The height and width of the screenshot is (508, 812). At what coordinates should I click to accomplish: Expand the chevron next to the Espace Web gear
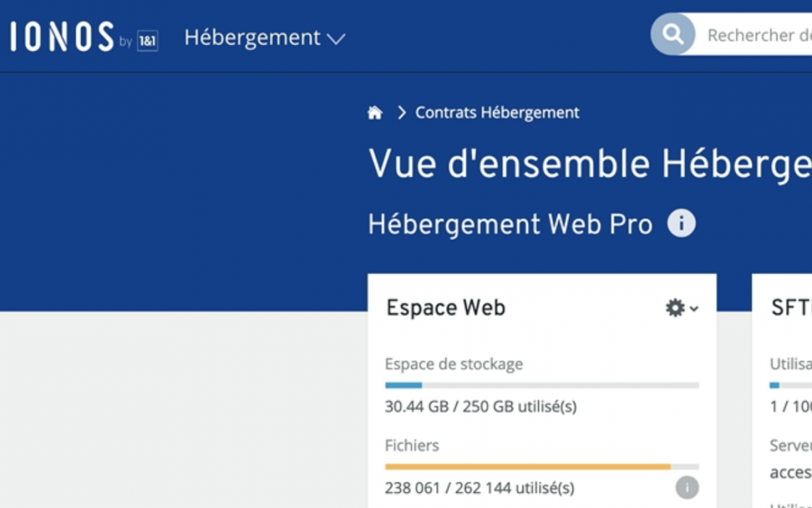pos(692,309)
